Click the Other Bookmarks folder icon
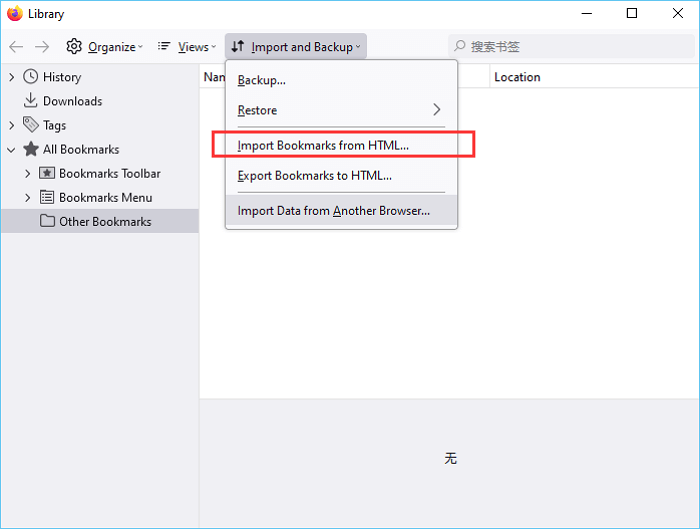700x529 pixels. pyautogui.click(x=47, y=221)
